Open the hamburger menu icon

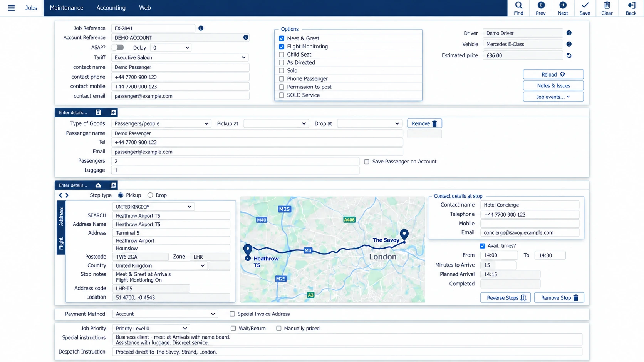click(11, 8)
